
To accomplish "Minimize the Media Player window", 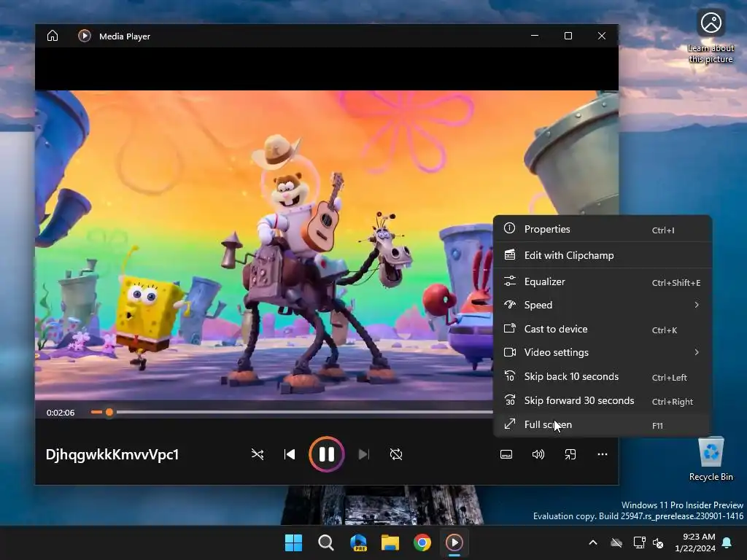I will click(535, 36).
